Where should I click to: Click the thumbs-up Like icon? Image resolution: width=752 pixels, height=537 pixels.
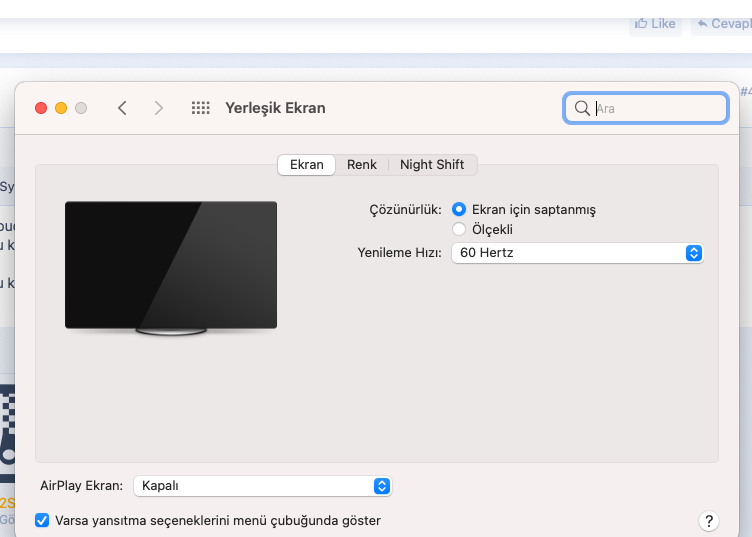pos(640,23)
